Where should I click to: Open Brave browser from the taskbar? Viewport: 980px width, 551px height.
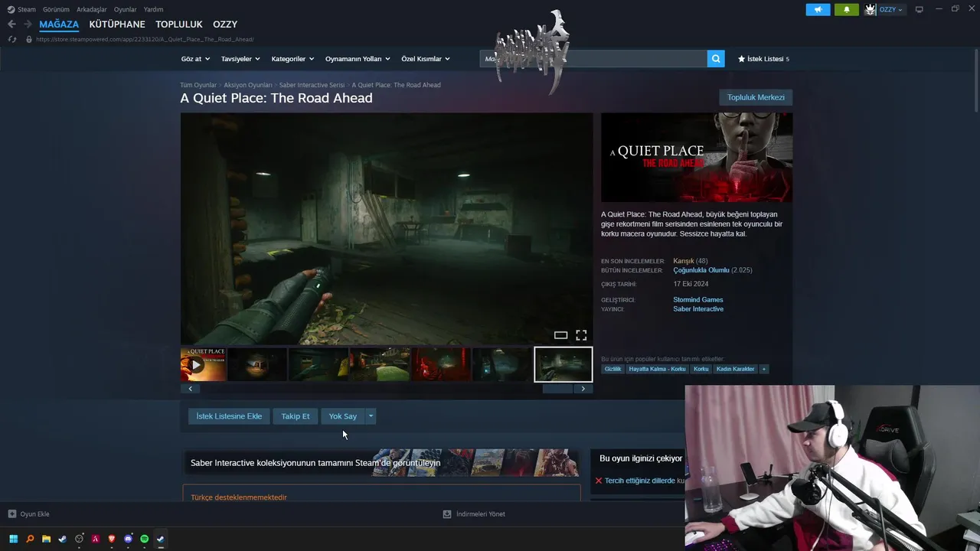pos(112,539)
